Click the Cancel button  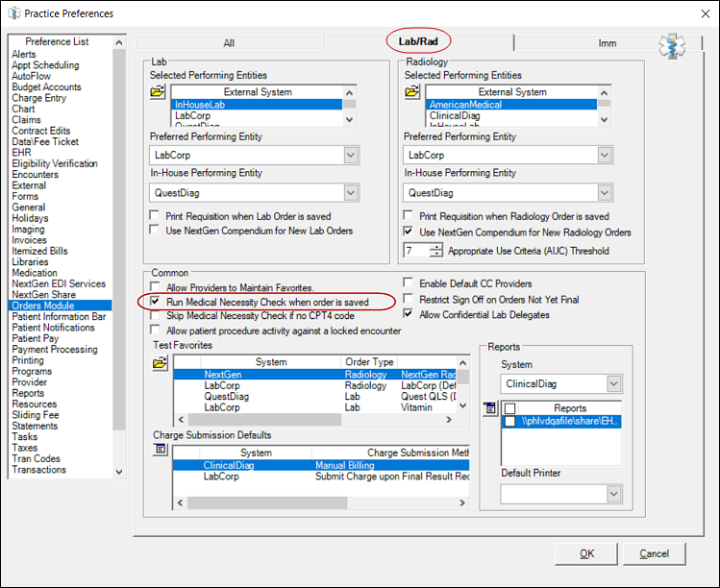655,553
